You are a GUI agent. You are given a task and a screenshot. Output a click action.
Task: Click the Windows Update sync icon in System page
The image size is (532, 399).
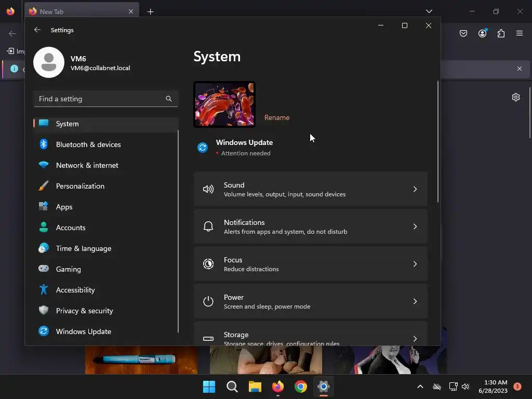point(203,148)
